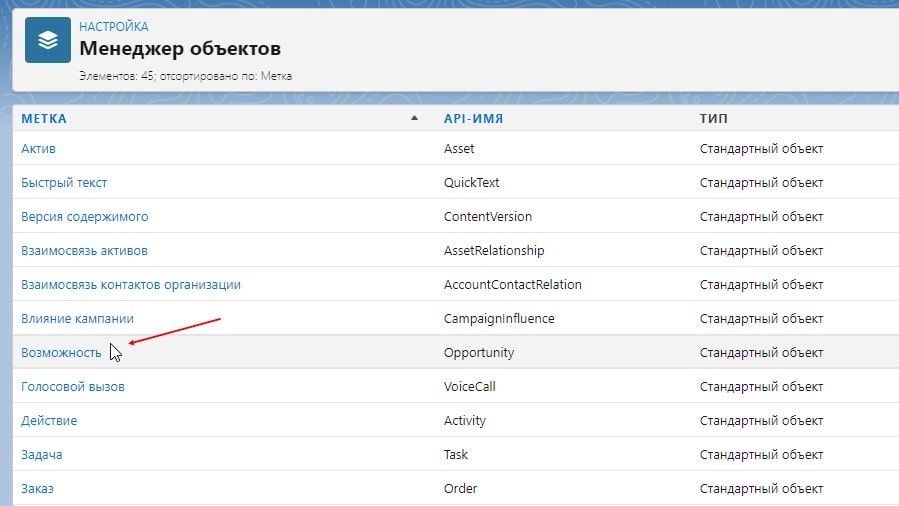The width and height of the screenshot is (899, 506).
Task: Select the CampaignInfluence API name cell
Action: pos(499,319)
